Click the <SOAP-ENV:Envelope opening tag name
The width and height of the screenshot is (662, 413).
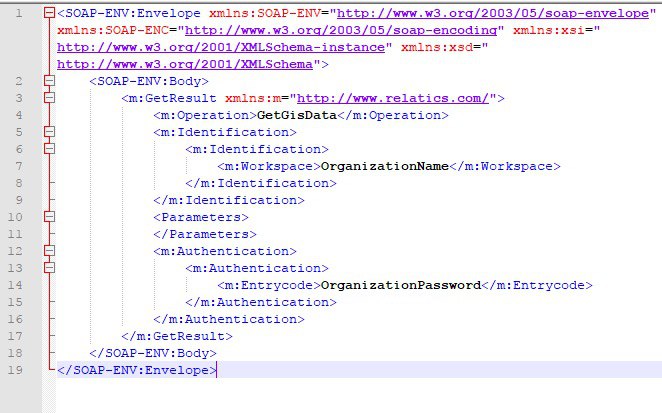(x=129, y=14)
